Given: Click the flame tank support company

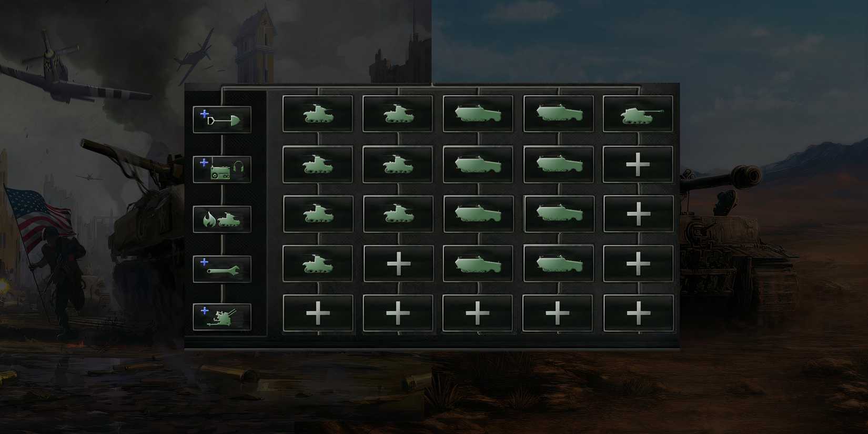Looking at the screenshot, I should (x=222, y=219).
